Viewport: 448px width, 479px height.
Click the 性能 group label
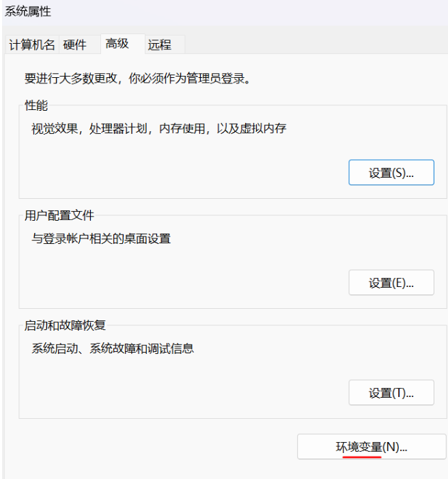click(x=36, y=105)
